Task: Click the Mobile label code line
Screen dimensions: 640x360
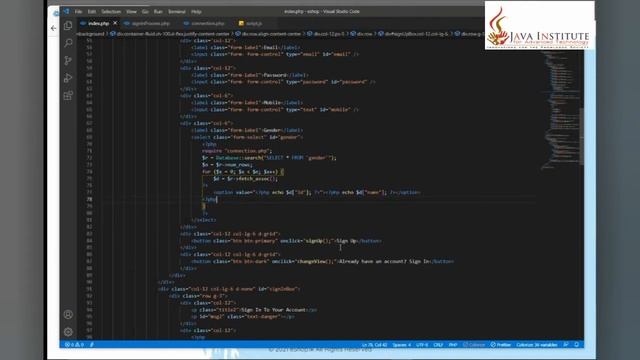Action: (x=247, y=102)
